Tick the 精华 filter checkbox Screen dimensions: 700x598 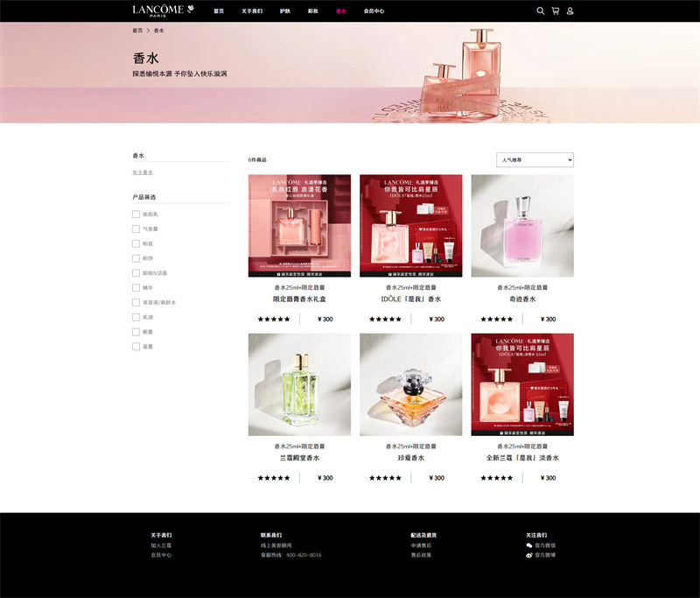click(x=136, y=287)
